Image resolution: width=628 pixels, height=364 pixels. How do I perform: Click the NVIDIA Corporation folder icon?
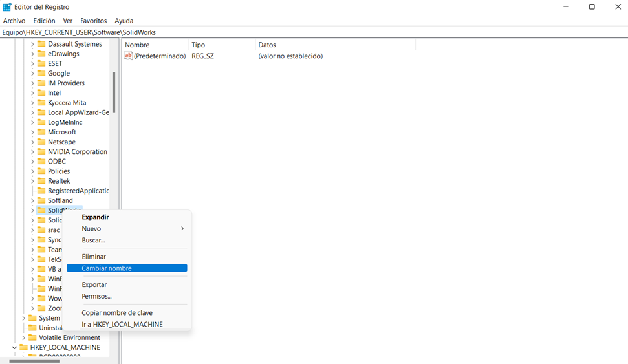tap(41, 151)
